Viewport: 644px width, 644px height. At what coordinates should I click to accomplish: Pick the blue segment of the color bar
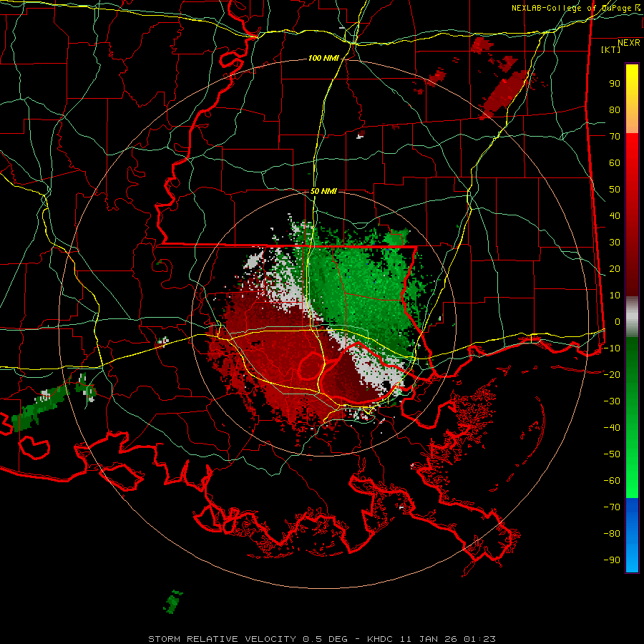[632, 535]
